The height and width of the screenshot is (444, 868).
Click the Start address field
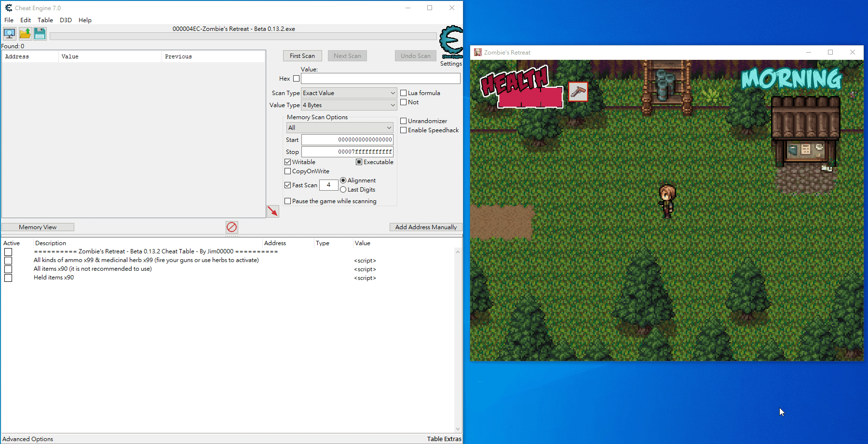point(347,140)
